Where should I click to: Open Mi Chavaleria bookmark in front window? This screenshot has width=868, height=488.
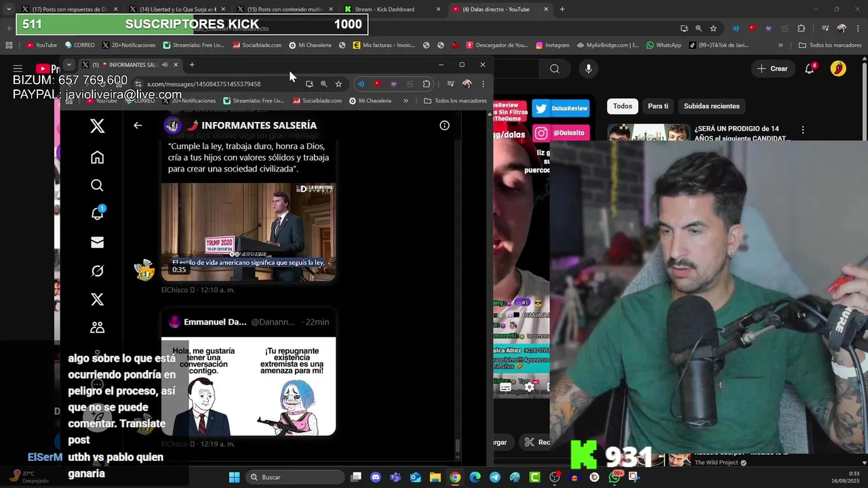[370, 101]
